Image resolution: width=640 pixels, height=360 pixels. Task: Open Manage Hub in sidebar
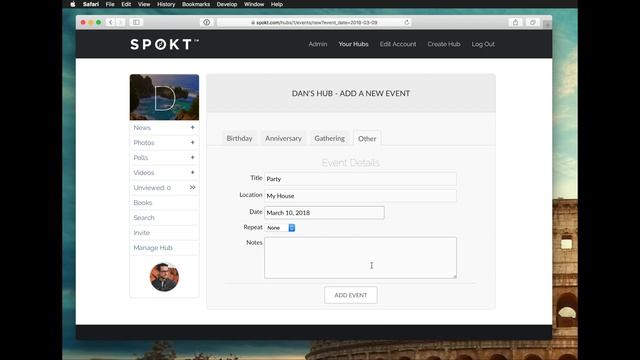[153, 248]
